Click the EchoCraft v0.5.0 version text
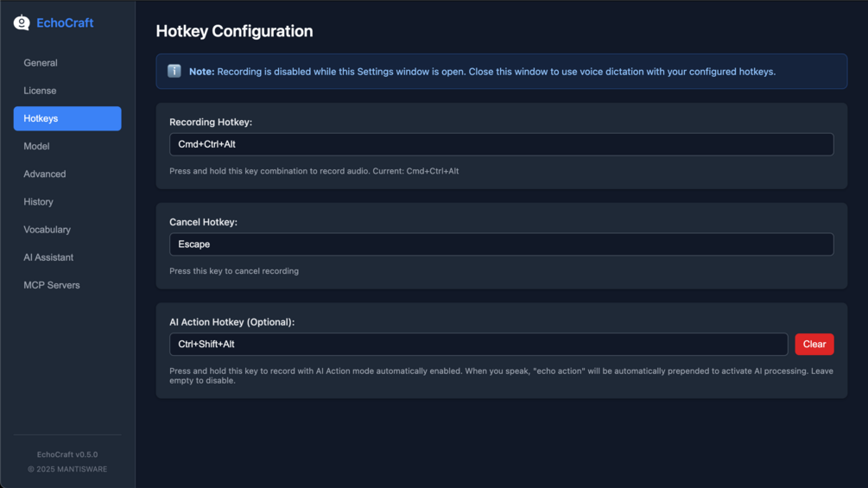868x488 pixels. click(x=67, y=454)
